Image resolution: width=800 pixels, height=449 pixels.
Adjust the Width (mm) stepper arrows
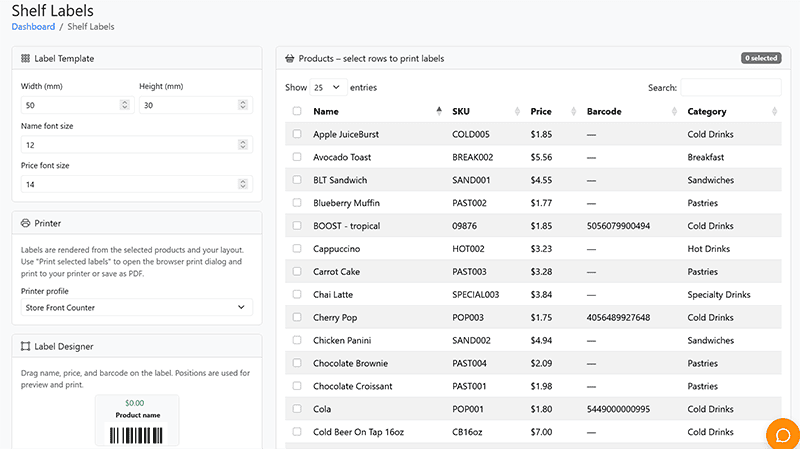124,105
